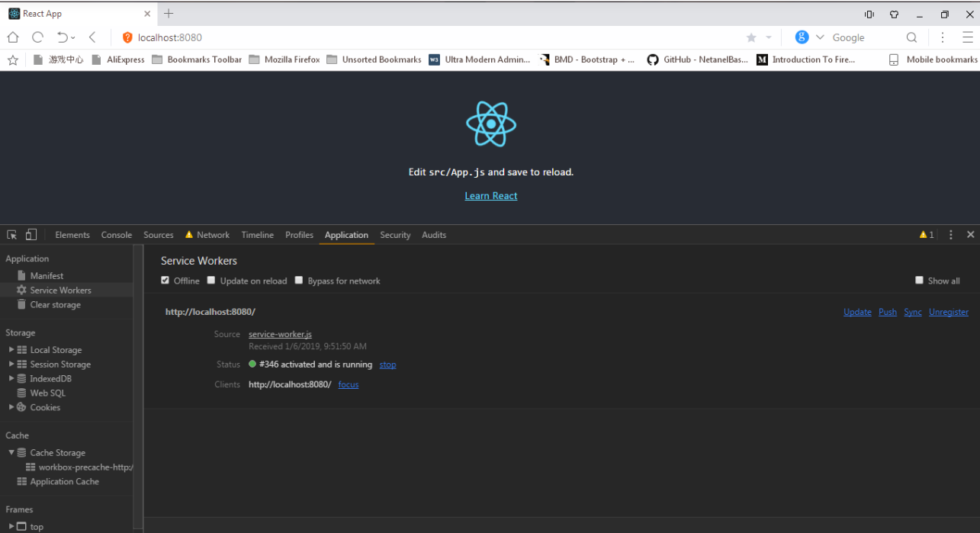Bookmark the page with the star icon

click(751, 37)
